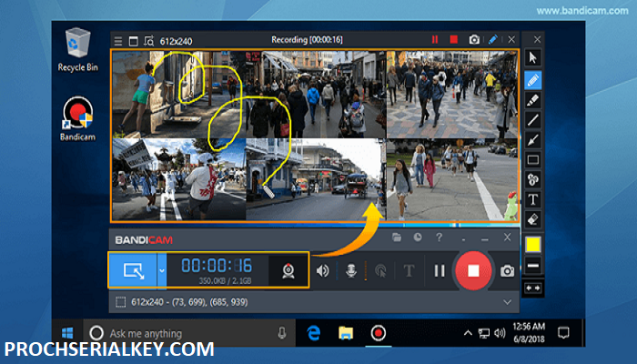Select the highlighter marker tool
The width and height of the screenshot is (637, 364).
(532, 100)
